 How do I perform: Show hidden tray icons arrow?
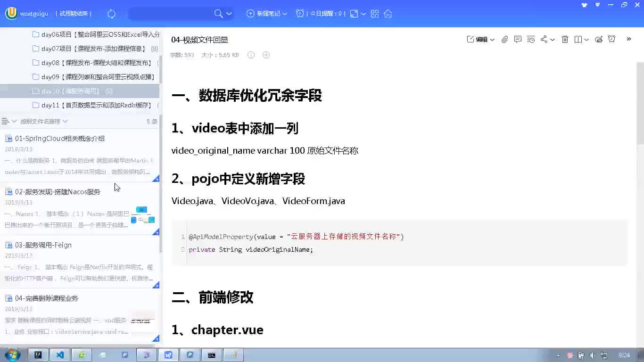tap(558, 355)
